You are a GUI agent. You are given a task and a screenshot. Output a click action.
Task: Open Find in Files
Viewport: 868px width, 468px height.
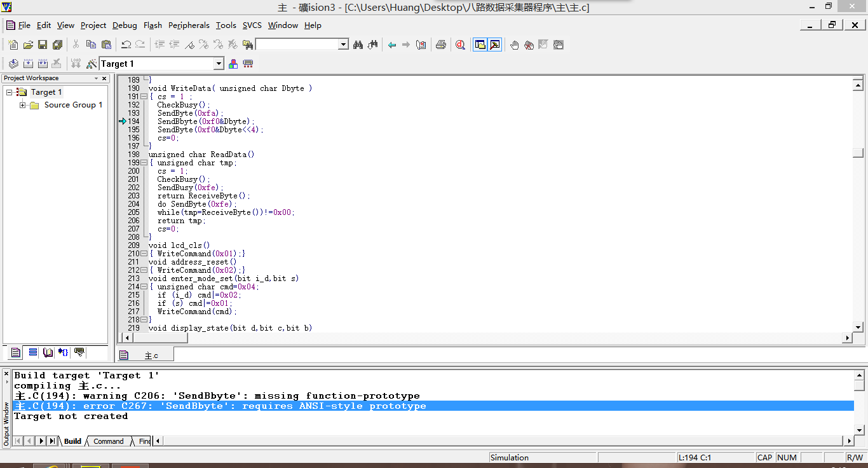pyautogui.click(x=248, y=45)
